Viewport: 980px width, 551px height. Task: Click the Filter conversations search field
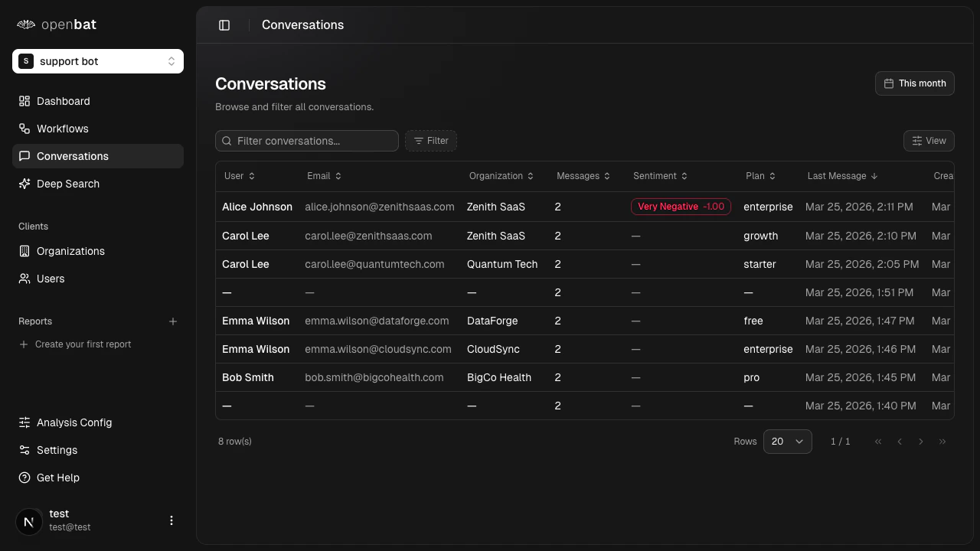[306, 141]
